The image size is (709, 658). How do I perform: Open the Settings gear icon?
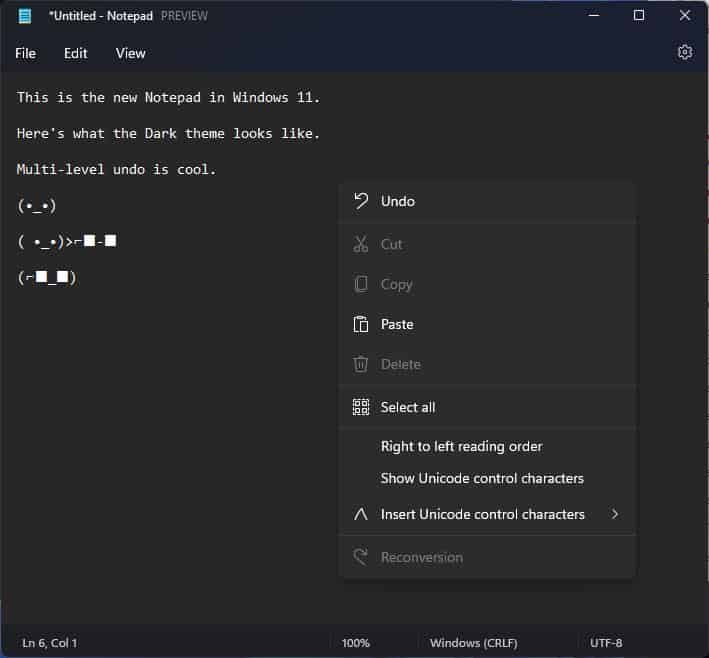tap(685, 53)
